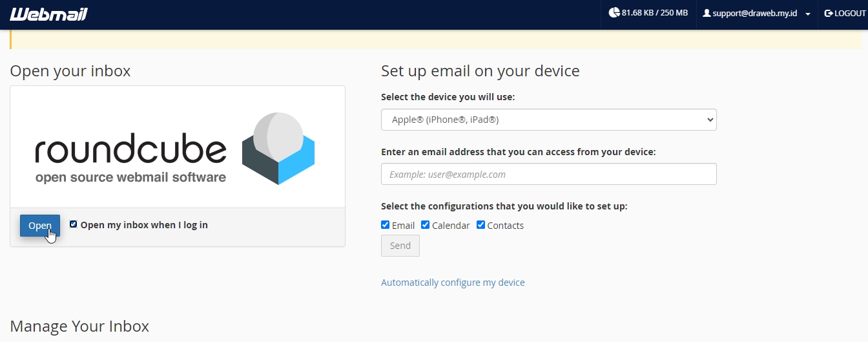The image size is (868, 342).
Task: Open "Automatically configure my device" link
Action: pyautogui.click(x=453, y=283)
